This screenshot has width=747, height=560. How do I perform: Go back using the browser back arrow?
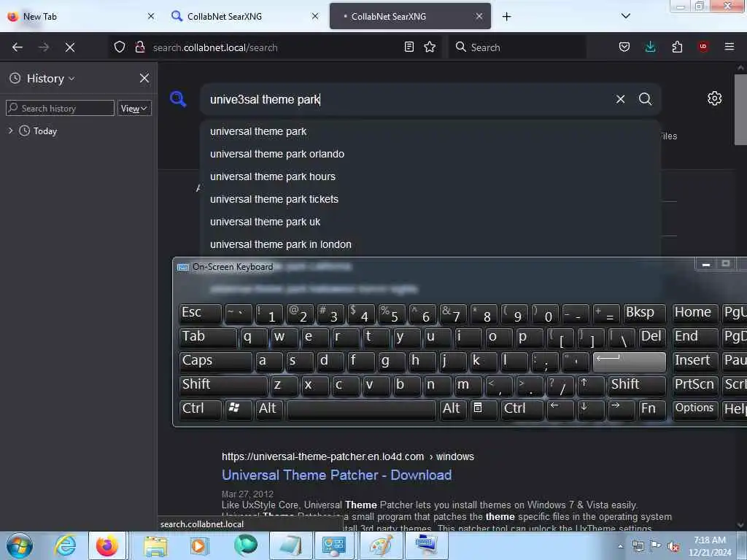coord(18,47)
